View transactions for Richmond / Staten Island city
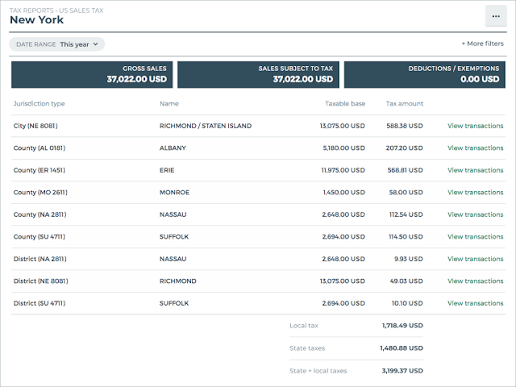The width and height of the screenshot is (516, 387). click(475, 126)
